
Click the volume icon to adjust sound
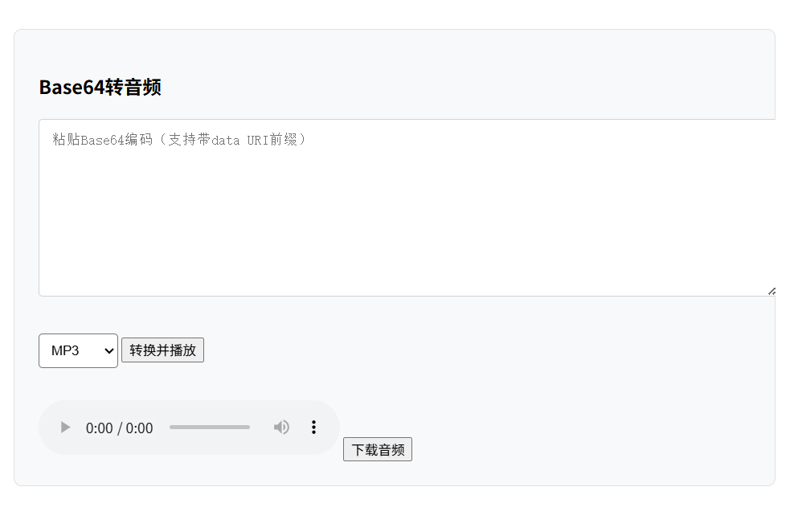point(281,428)
